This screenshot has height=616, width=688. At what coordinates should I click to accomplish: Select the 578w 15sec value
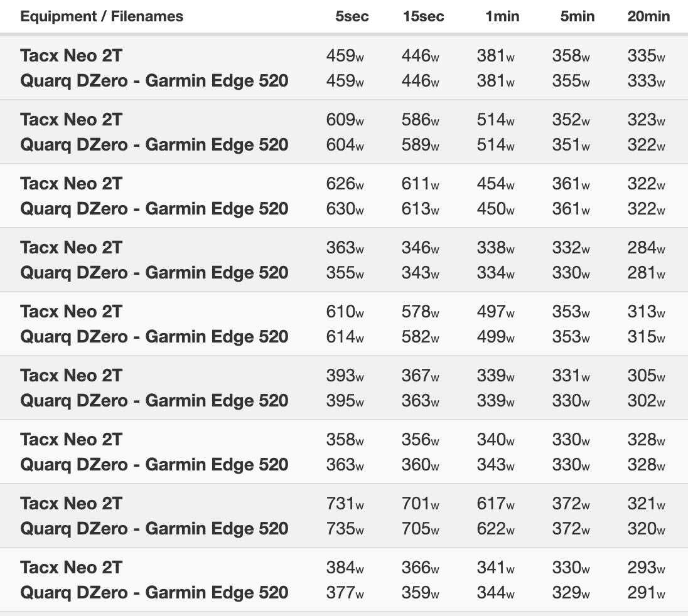tap(421, 311)
